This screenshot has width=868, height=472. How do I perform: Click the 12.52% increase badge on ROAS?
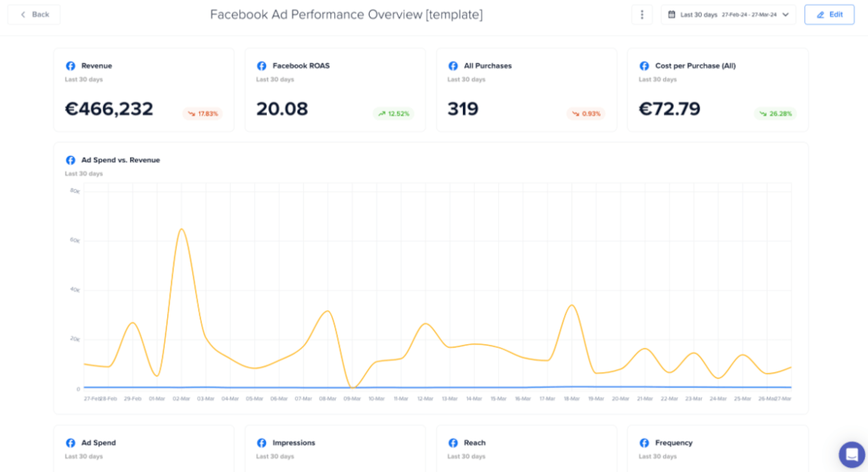click(x=394, y=113)
